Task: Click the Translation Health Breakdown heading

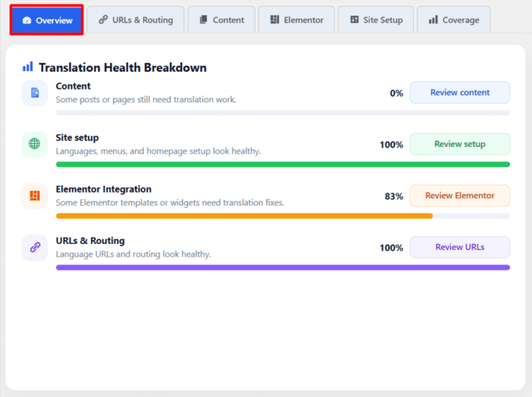Action: coord(122,68)
